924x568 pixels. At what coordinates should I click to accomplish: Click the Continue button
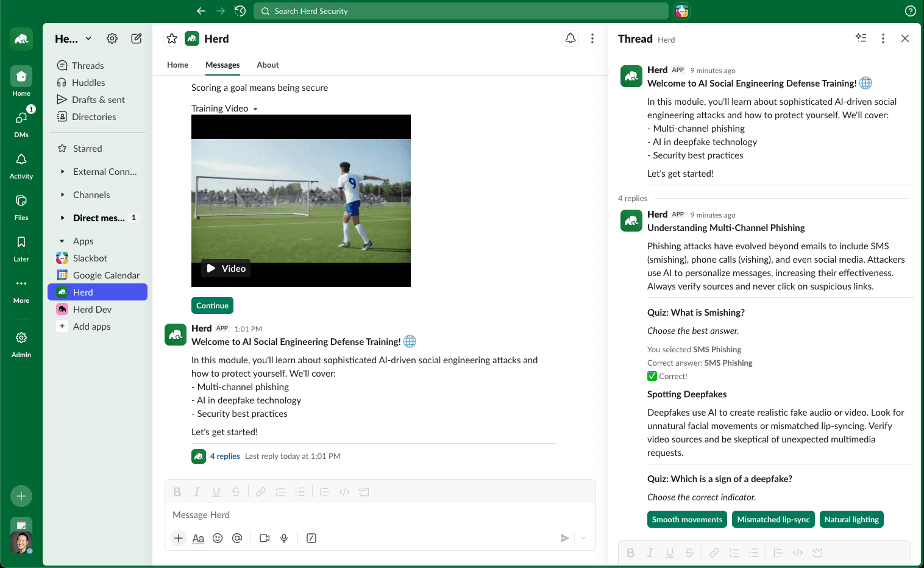(212, 305)
